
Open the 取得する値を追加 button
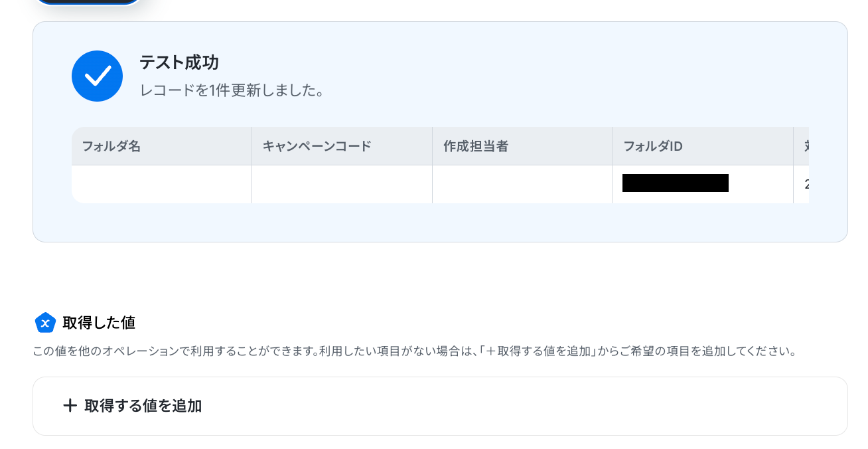point(440,406)
